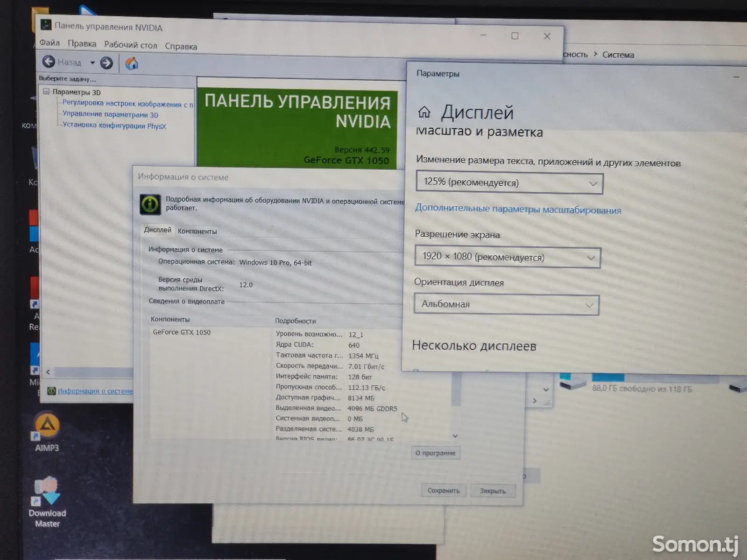
Task: Collapse the Параметры 3D tree node
Action: [46, 91]
